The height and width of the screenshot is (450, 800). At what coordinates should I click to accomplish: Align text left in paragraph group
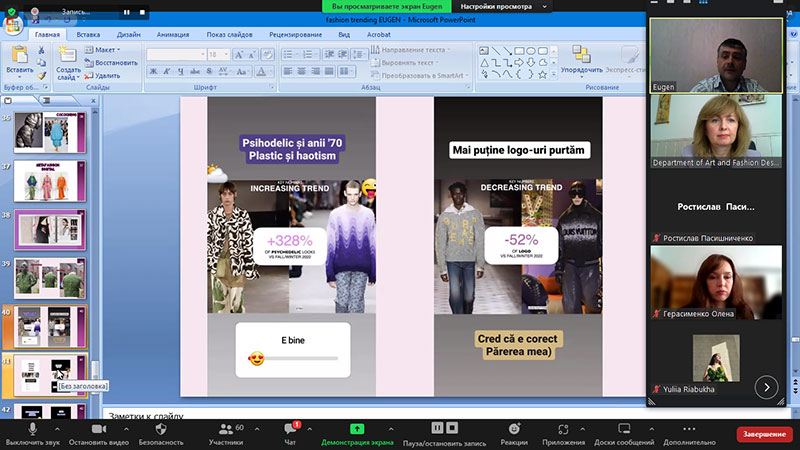pos(289,71)
